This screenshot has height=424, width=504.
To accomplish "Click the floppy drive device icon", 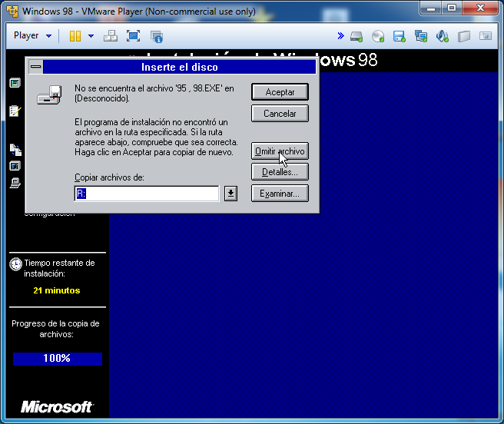I will tap(399, 36).
